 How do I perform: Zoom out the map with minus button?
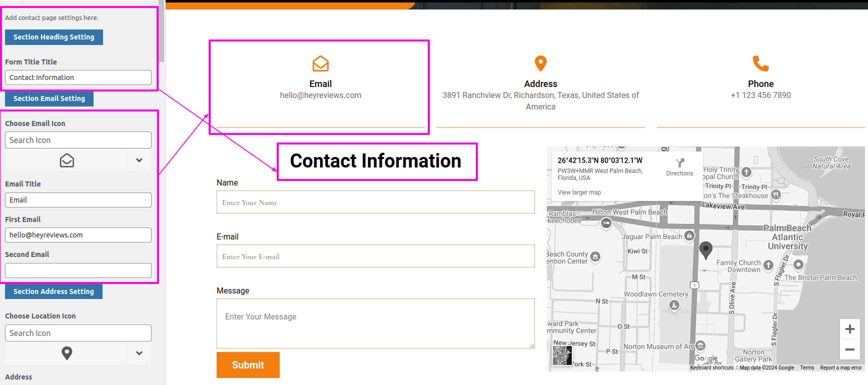(849, 349)
